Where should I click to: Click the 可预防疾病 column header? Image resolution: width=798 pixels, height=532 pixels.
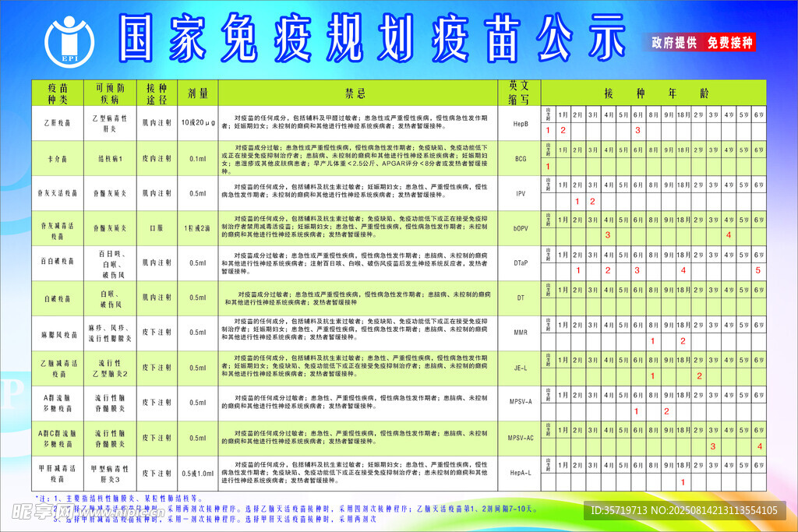(109, 93)
